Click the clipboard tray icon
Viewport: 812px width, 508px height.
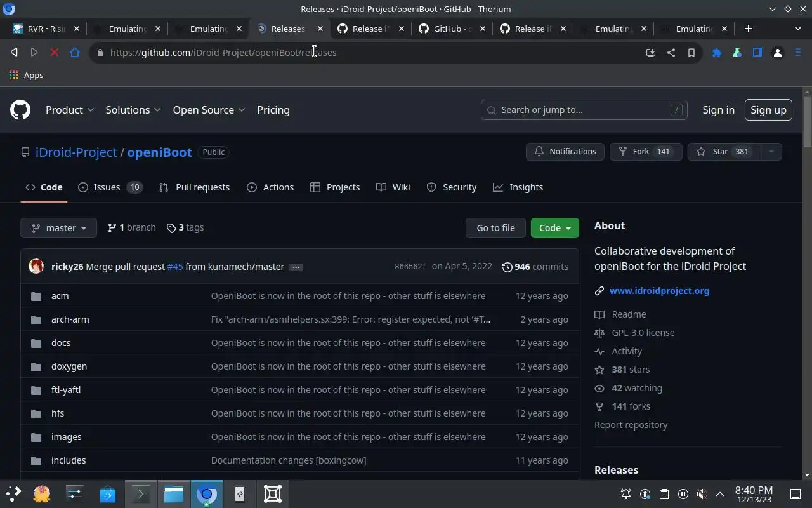pos(664,494)
